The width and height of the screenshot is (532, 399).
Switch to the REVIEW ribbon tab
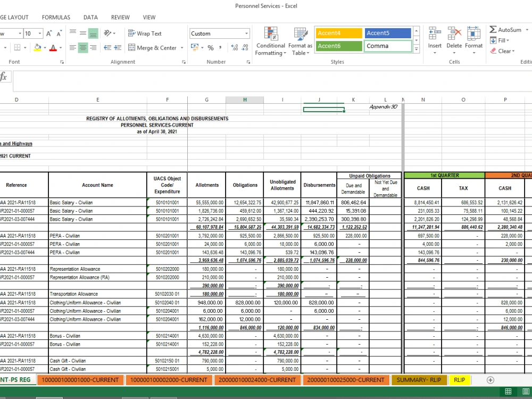(120, 18)
